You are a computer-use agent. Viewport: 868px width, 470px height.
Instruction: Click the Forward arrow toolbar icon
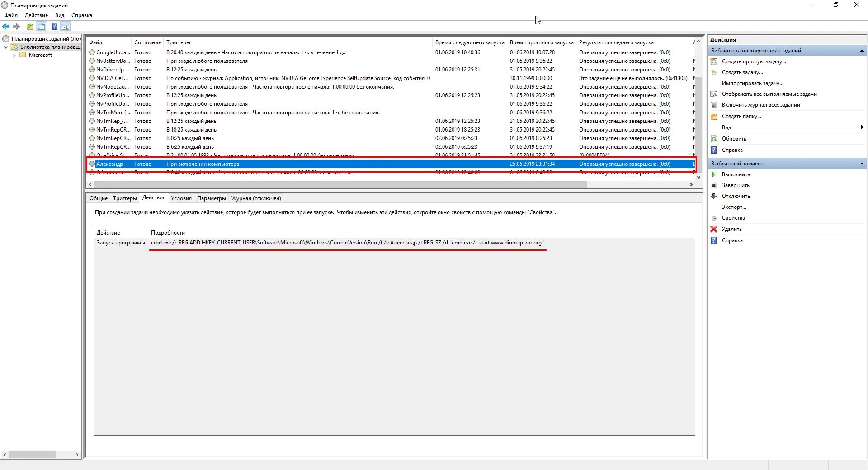[x=16, y=26]
